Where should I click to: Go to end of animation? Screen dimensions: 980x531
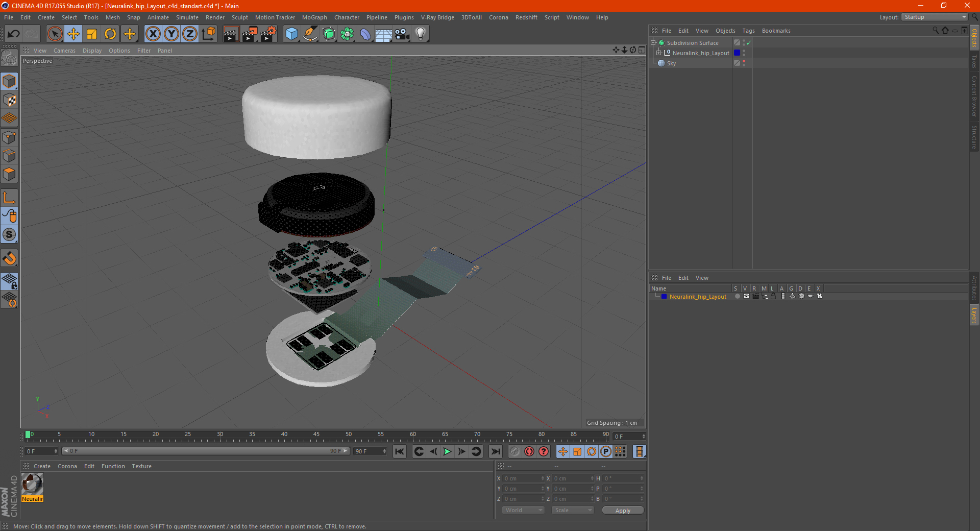point(495,451)
